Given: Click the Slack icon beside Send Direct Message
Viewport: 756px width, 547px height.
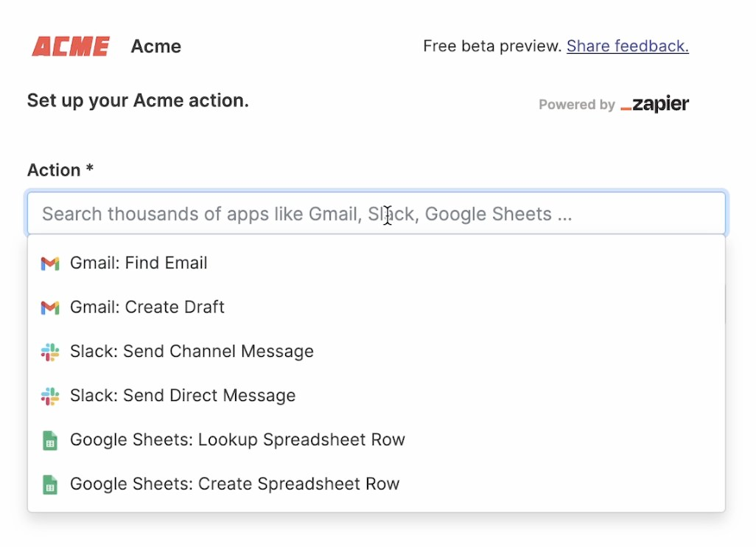Looking at the screenshot, I should 50,397.
